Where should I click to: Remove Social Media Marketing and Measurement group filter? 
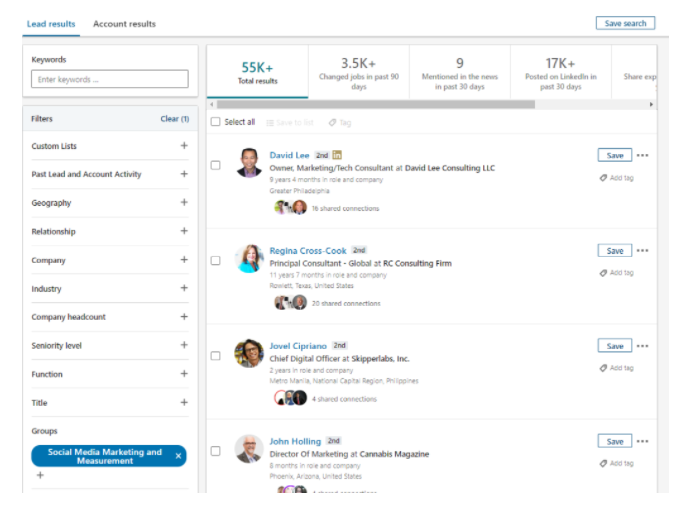[178, 456]
